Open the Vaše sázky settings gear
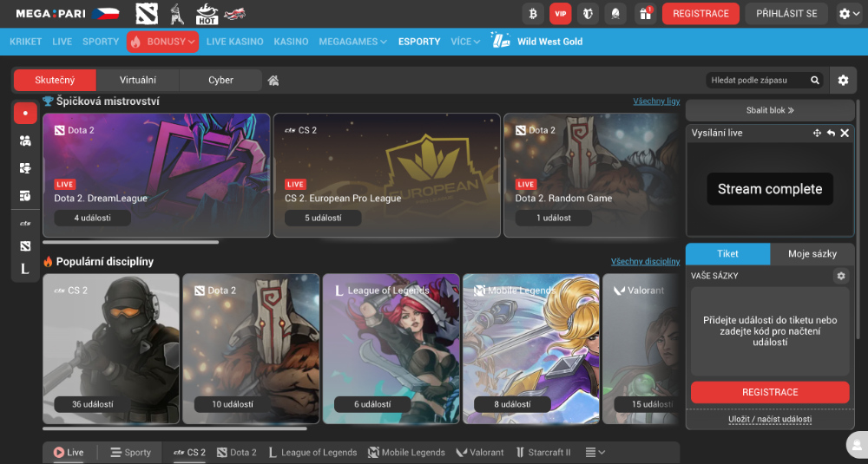 pyautogui.click(x=841, y=276)
